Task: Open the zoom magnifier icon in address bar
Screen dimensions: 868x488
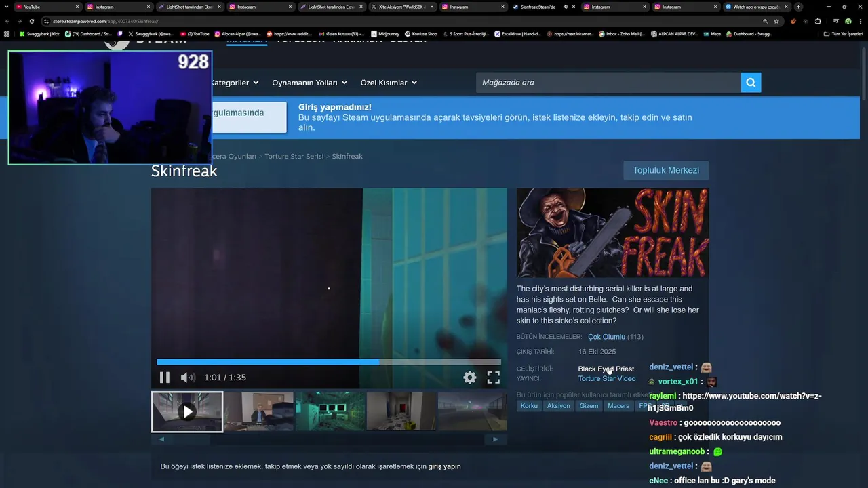Action: click(x=765, y=21)
